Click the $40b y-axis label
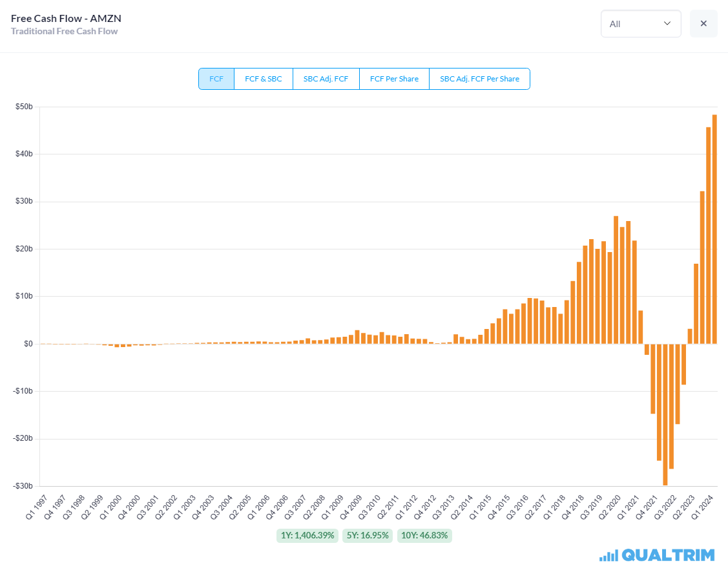 24,154
